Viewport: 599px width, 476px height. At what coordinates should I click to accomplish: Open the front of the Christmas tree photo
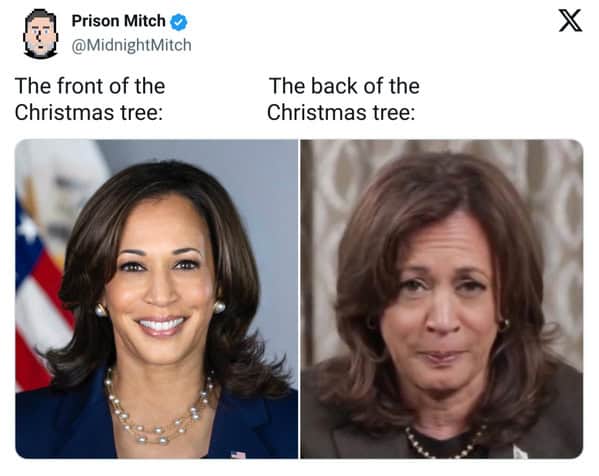coord(157,299)
